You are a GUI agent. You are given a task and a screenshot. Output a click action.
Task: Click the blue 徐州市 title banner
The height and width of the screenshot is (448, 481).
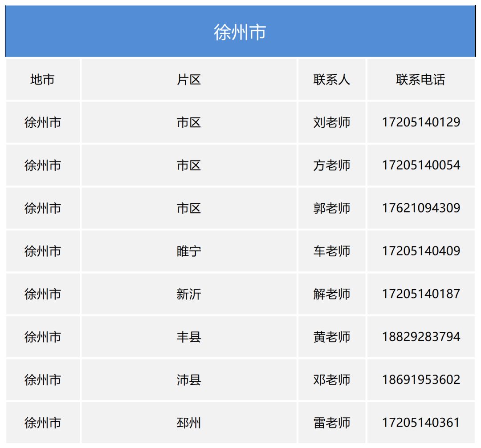coord(240,31)
